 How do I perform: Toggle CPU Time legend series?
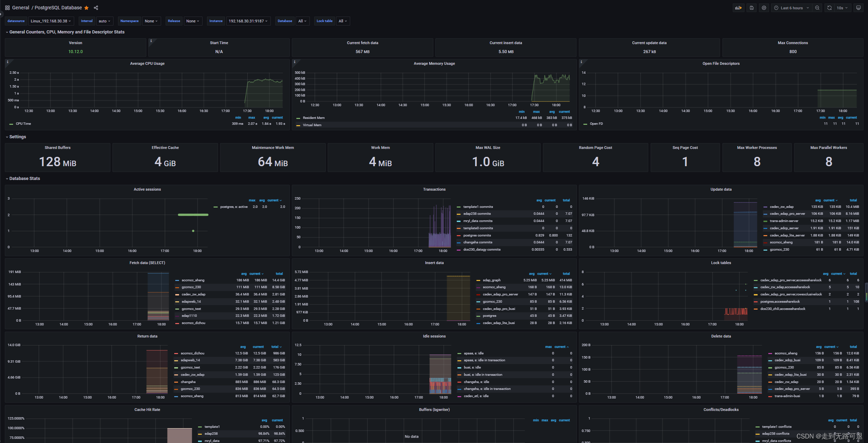(x=23, y=124)
